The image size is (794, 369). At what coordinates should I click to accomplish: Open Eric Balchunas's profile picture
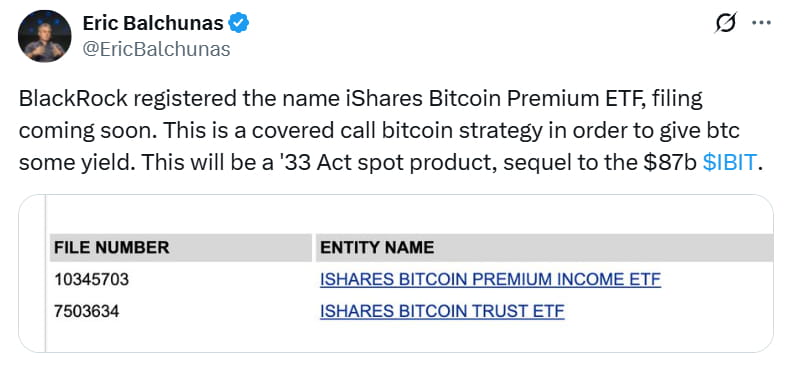pyautogui.click(x=44, y=35)
